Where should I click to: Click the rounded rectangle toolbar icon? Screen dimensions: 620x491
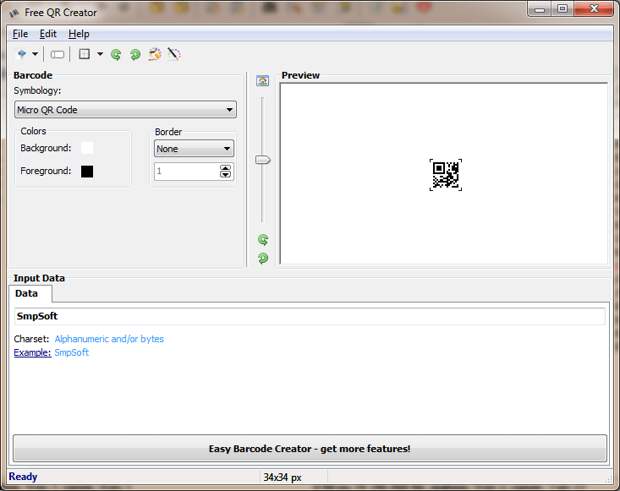(x=57, y=54)
